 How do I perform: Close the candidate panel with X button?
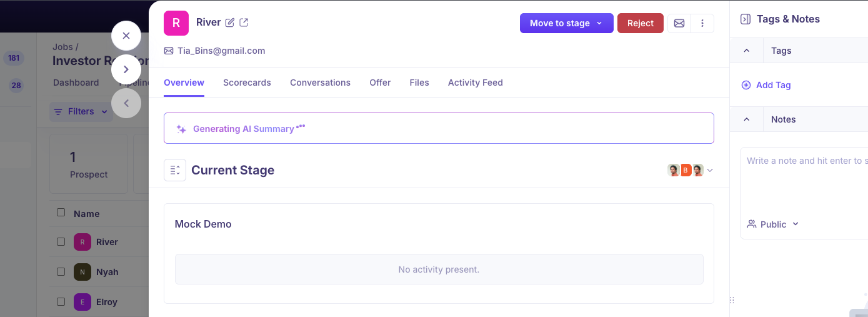point(126,36)
